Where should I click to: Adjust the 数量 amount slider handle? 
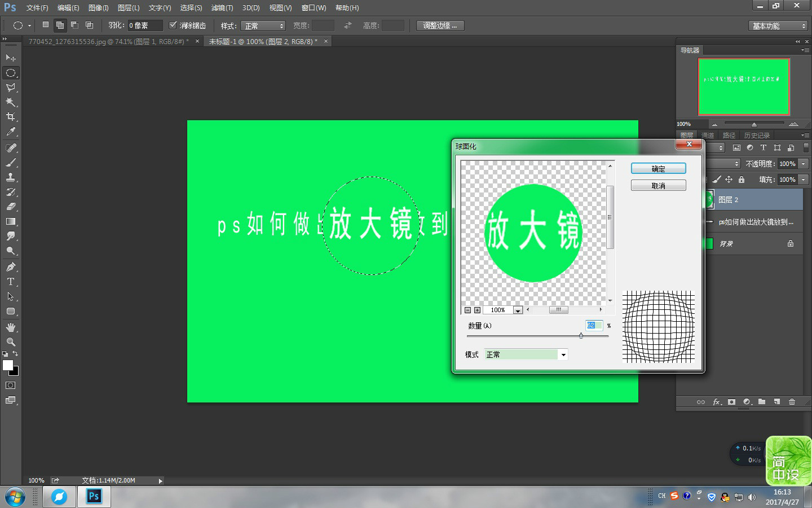(581, 336)
